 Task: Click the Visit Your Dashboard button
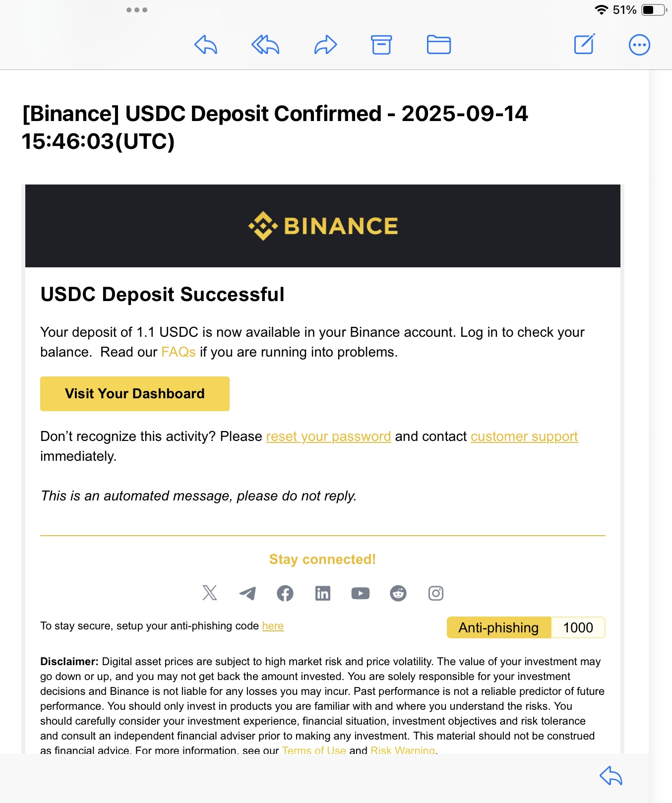tap(135, 394)
